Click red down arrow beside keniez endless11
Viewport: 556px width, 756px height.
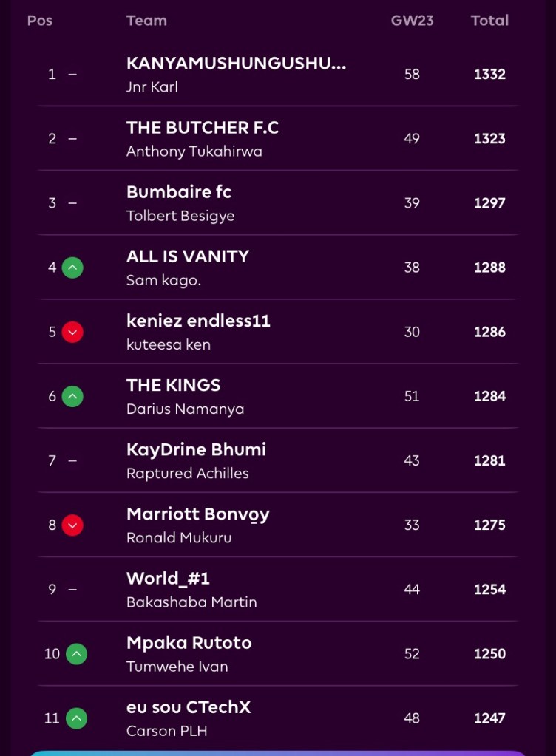click(72, 332)
